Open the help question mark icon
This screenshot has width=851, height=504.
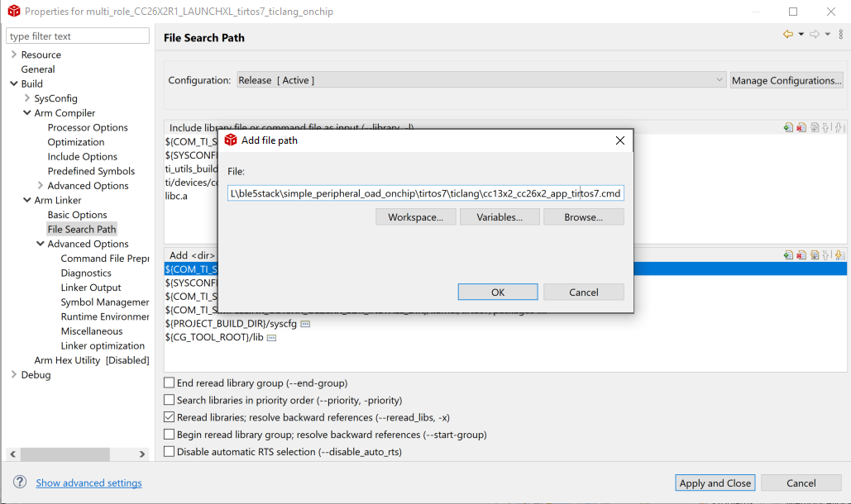tap(20, 483)
